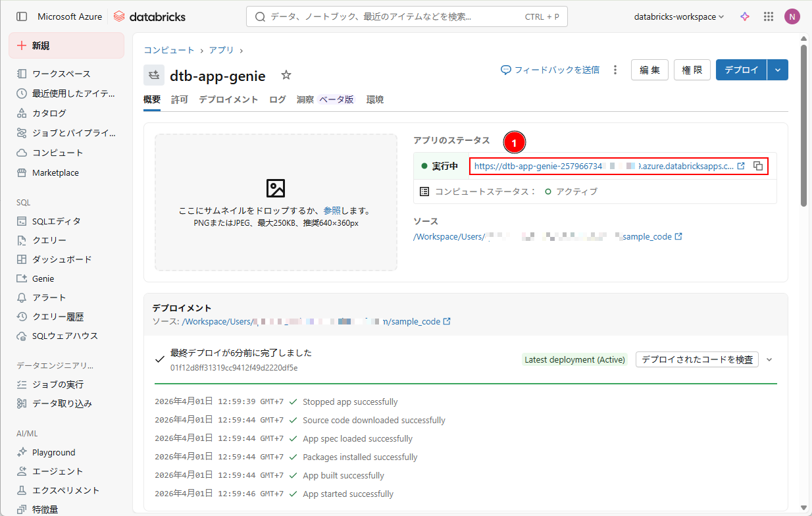This screenshot has width=812, height=516.
Task: Click the thumbnail drop area
Action: click(x=276, y=202)
